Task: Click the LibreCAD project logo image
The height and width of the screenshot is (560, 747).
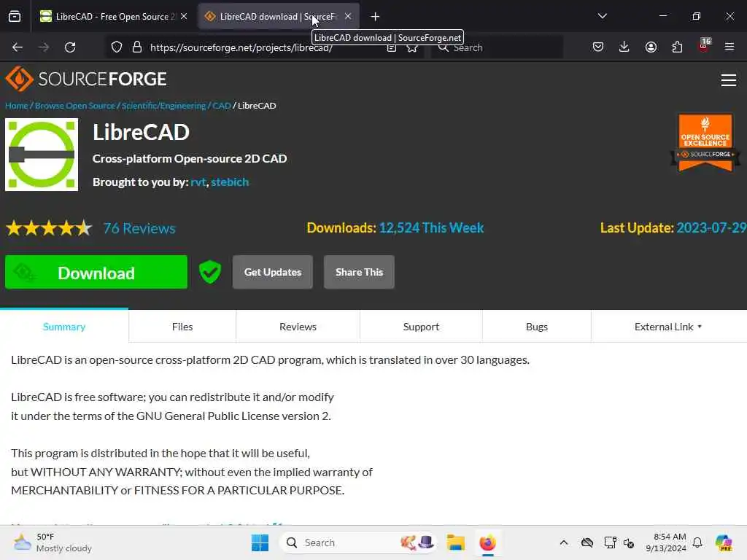Action: [x=42, y=155]
